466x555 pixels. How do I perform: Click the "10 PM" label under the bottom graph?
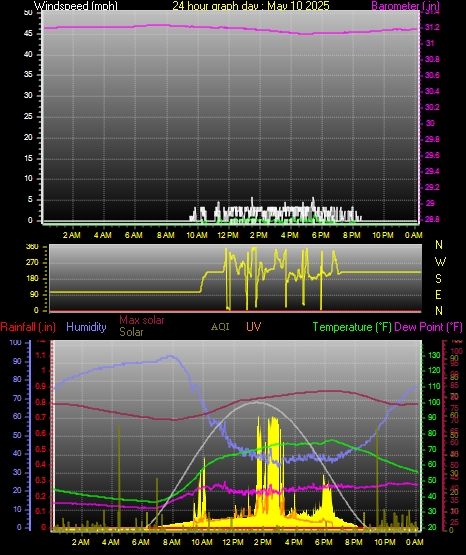[x=385, y=542]
